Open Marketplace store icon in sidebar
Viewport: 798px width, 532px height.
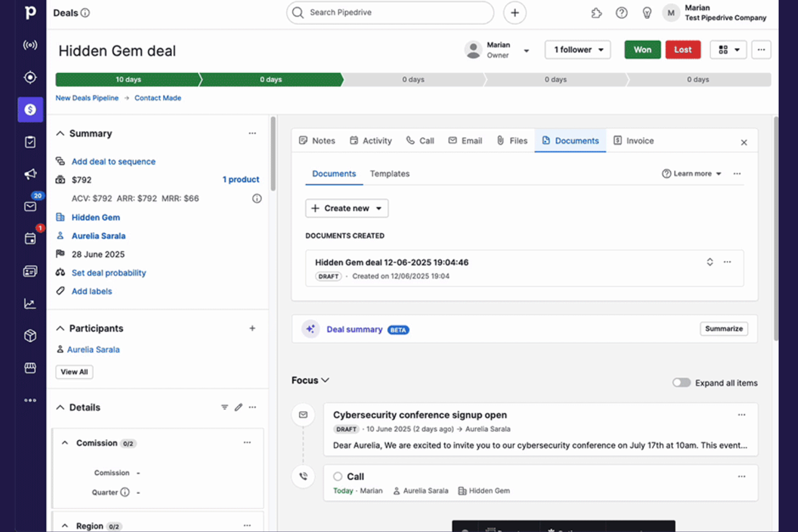(x=30, y=368)
